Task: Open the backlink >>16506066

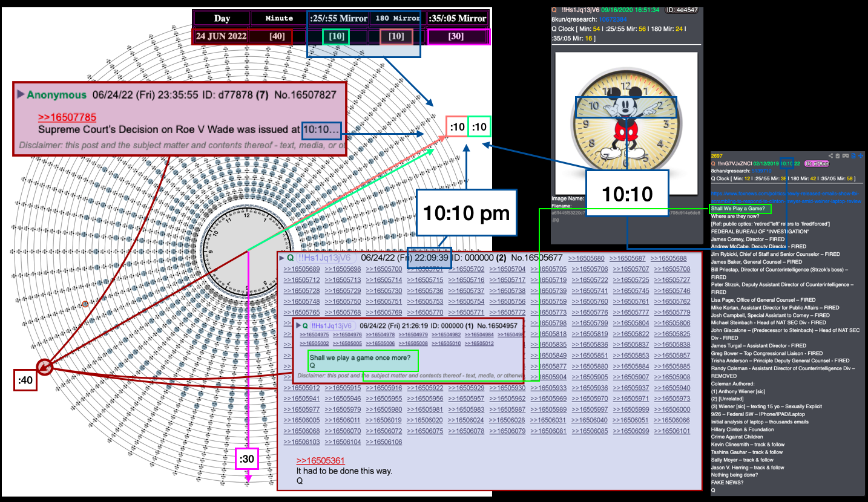Action: 672,420
